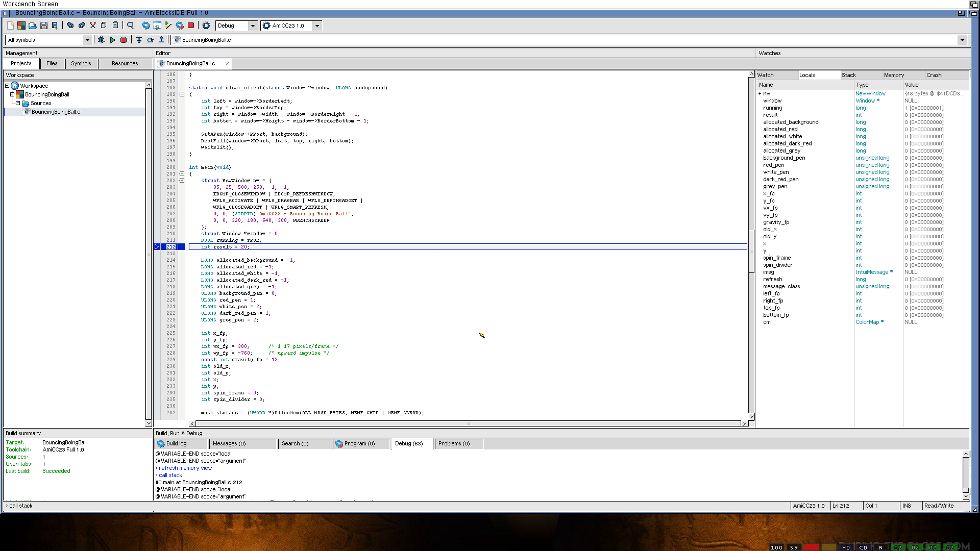Click the editor horizontal scrollbar

click(x=468, y=423)
